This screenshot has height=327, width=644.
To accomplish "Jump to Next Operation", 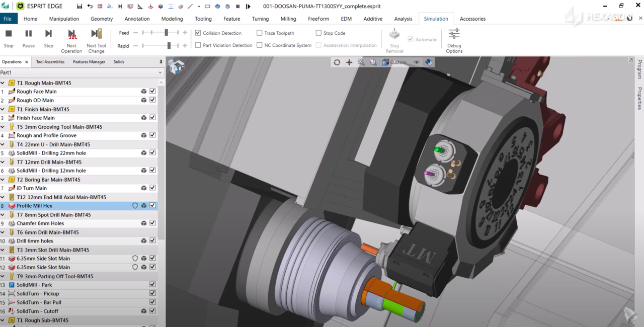I will pyautogui.click(x=71, y=41).
